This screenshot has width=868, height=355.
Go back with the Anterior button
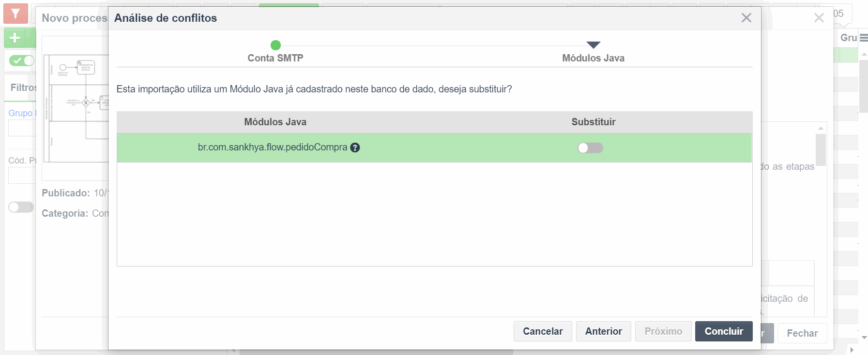click(x=603, y=331)
